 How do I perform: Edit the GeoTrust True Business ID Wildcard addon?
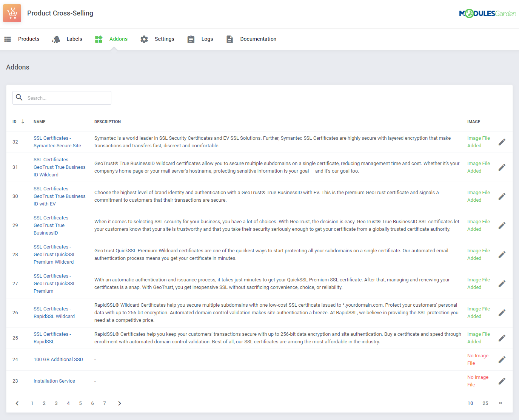click(502, 167)
